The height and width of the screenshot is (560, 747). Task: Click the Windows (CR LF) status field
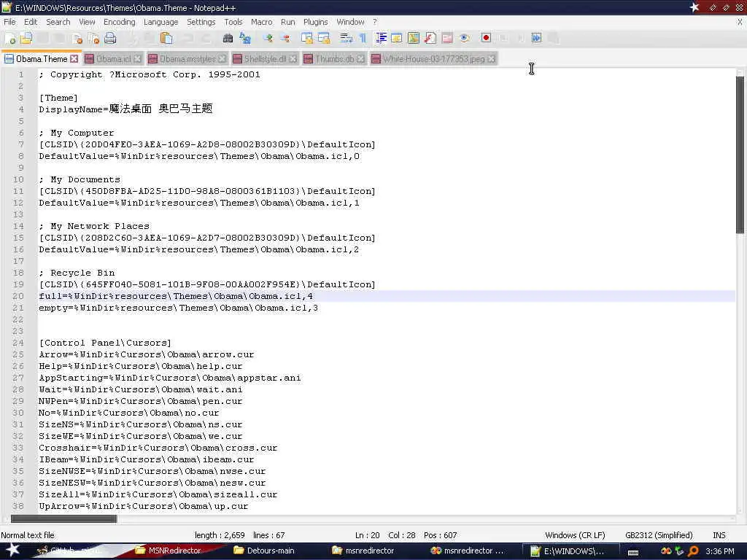coord(575,534)
